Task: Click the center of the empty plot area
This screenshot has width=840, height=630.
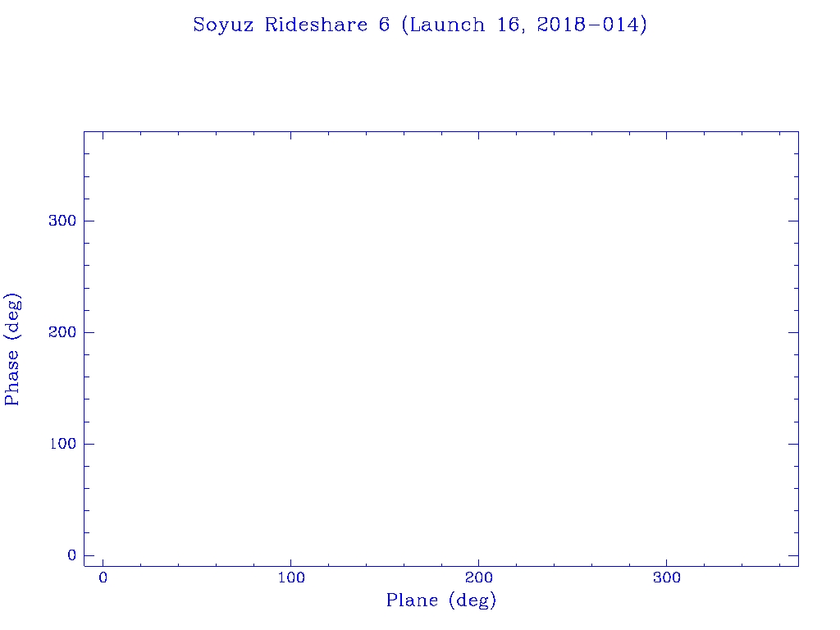Action: [441, 349]
